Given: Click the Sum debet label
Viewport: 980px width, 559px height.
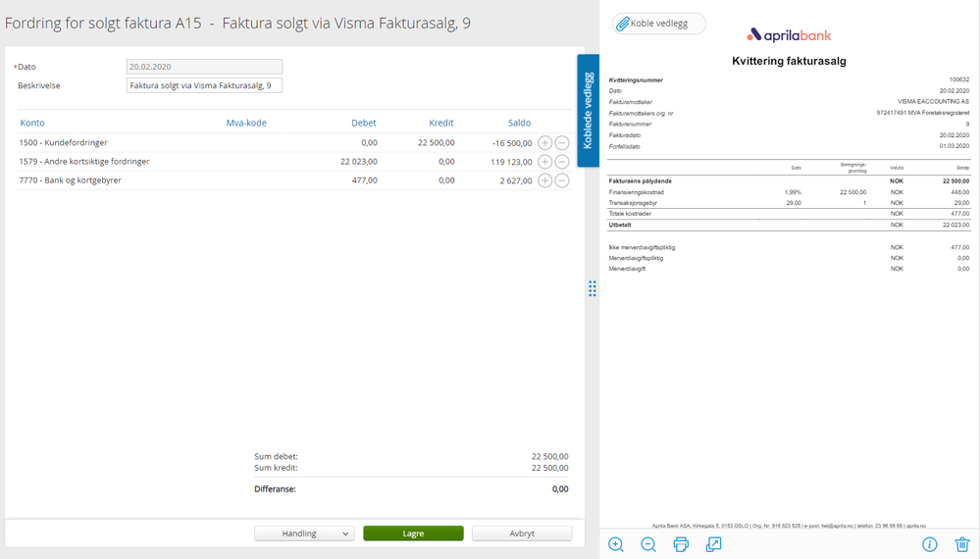Looking at the screenshot, I should pyautogui.click(x=276, y=457).
